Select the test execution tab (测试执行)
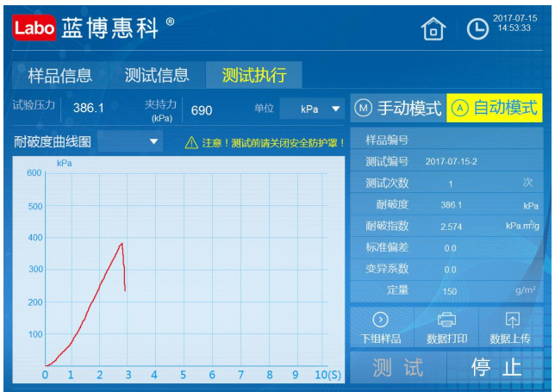 coord(253,75)
